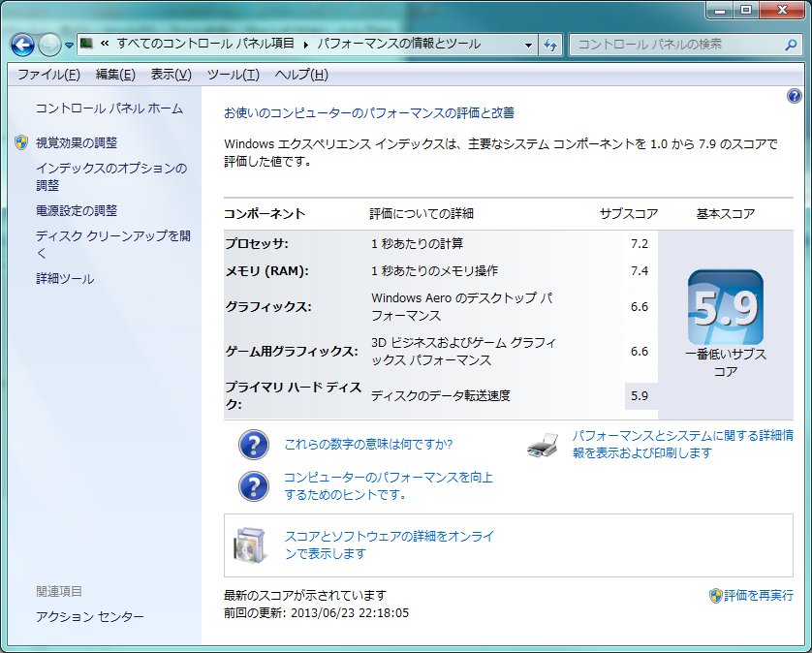812x653 pixels.
Task: Close the window
Action: point(783,10)
